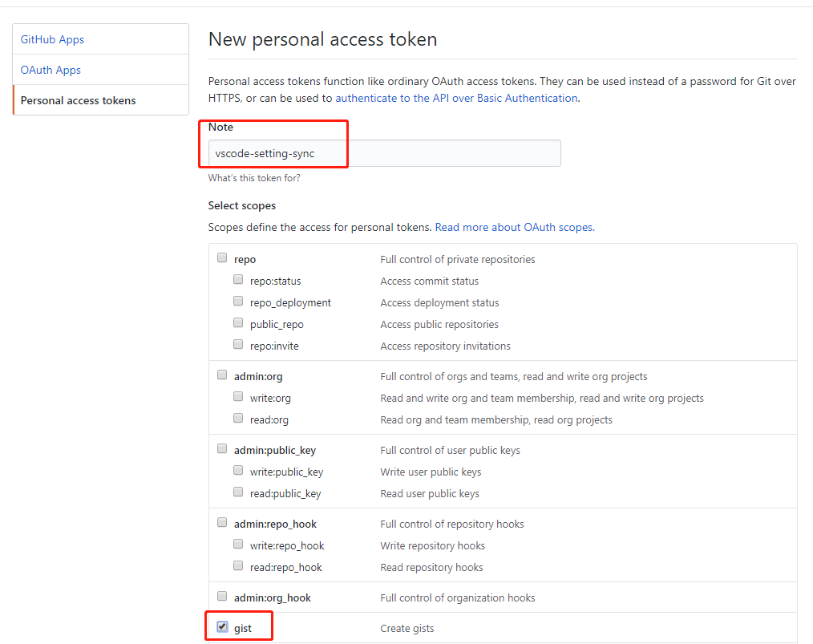The image size is (813, 644).
Task: Check the admin:org scope
Action: [222, 375]
